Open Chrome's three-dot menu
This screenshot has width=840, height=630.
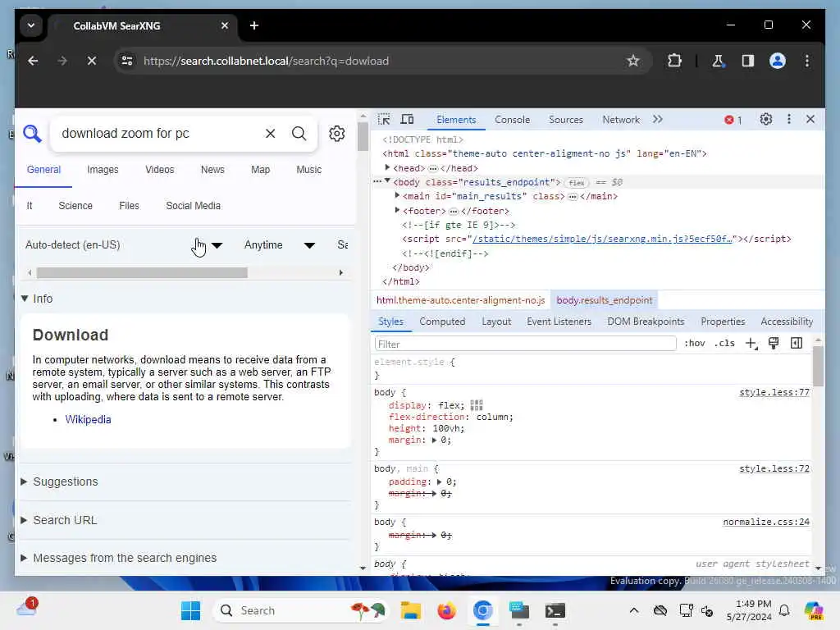807,61
